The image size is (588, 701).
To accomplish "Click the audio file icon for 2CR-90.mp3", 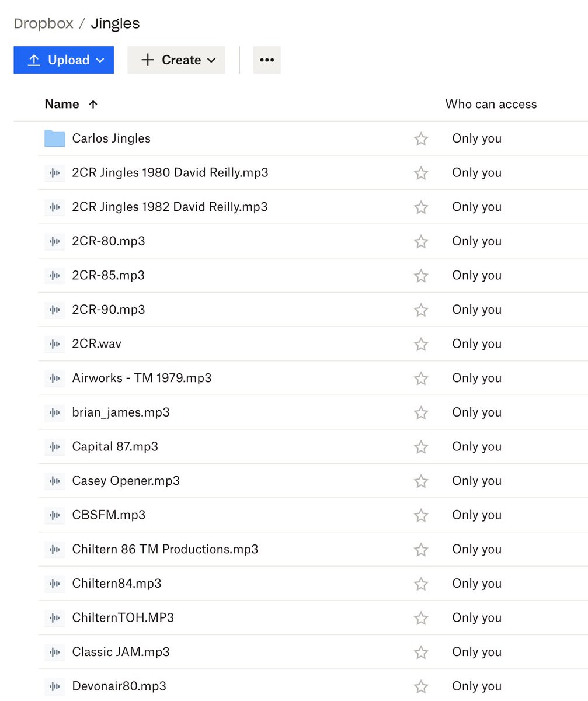I will pos(55,310).
